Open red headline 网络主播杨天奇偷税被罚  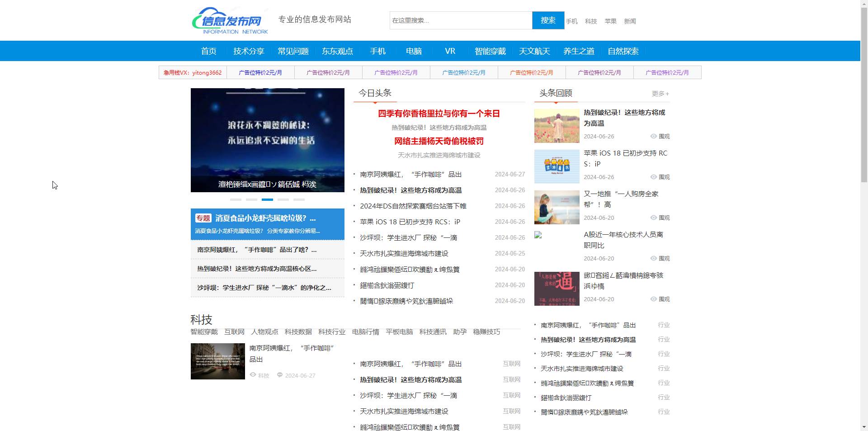pos(439,141)
